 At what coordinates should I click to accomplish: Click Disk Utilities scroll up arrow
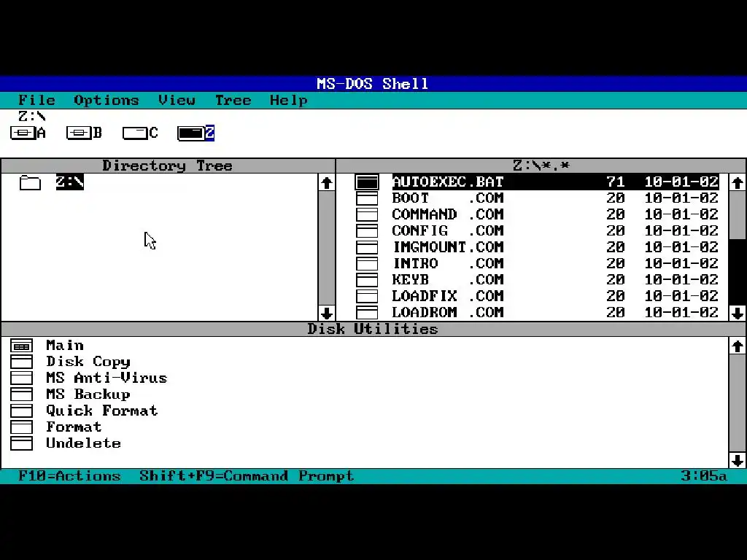click(738, 346)
